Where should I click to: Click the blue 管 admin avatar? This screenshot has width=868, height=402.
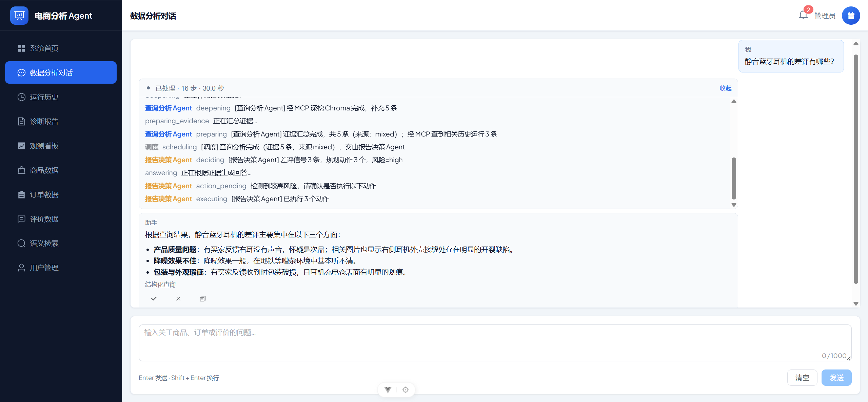pyautogui.click(x=851, y=16)
